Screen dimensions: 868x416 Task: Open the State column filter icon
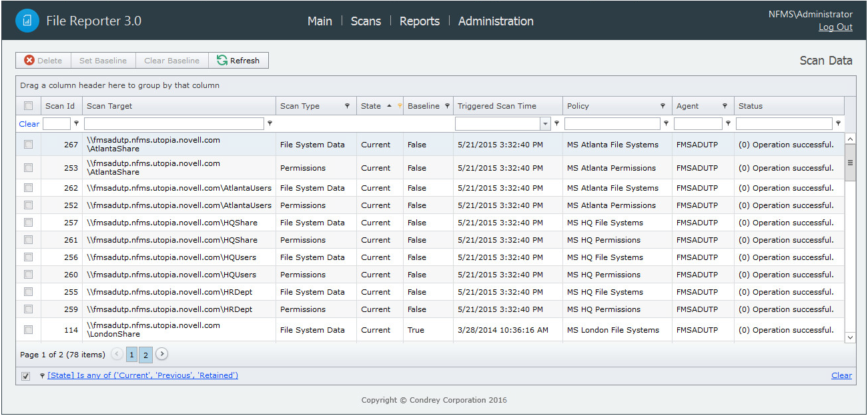click(400, 106)
